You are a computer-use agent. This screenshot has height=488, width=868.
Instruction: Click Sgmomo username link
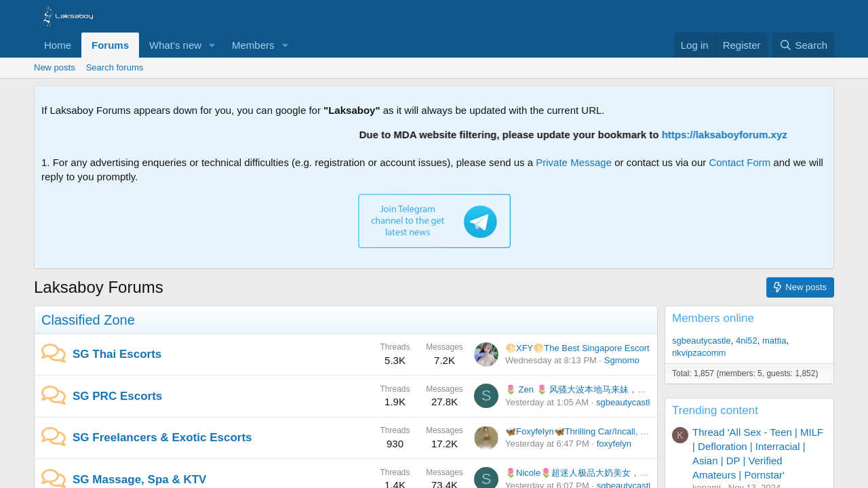[x=621, y=361]
